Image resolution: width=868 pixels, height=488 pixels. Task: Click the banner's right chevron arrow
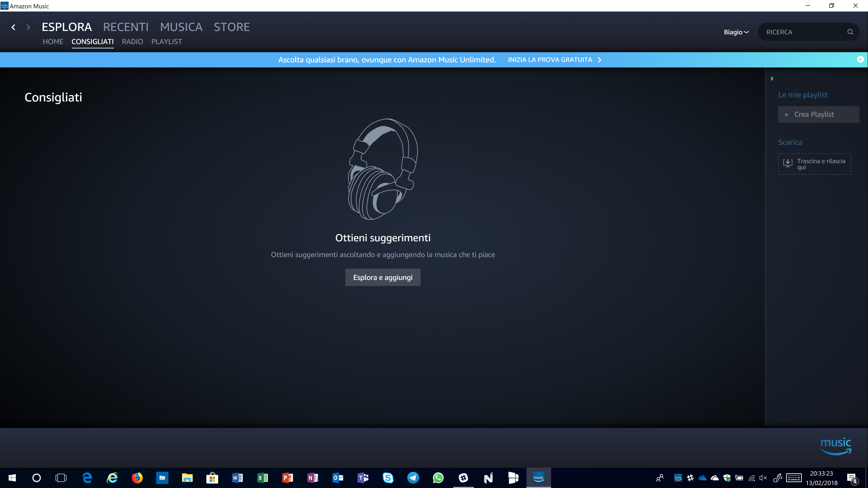coord(599,60)
